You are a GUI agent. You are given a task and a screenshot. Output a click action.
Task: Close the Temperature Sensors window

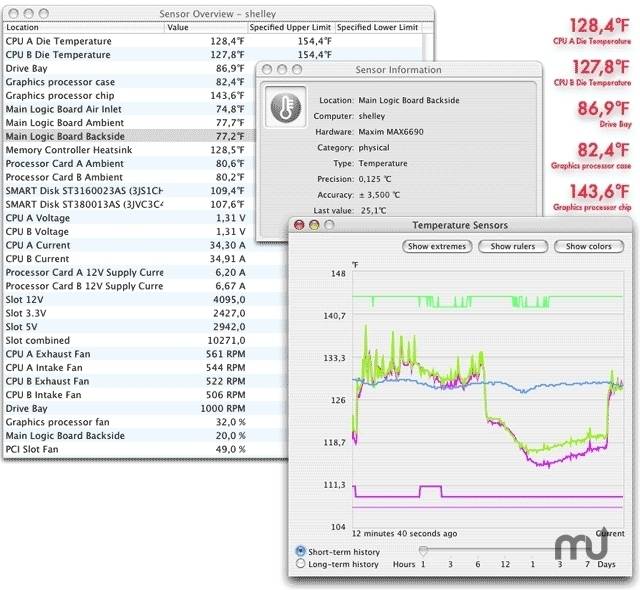[x=299, y=225]
